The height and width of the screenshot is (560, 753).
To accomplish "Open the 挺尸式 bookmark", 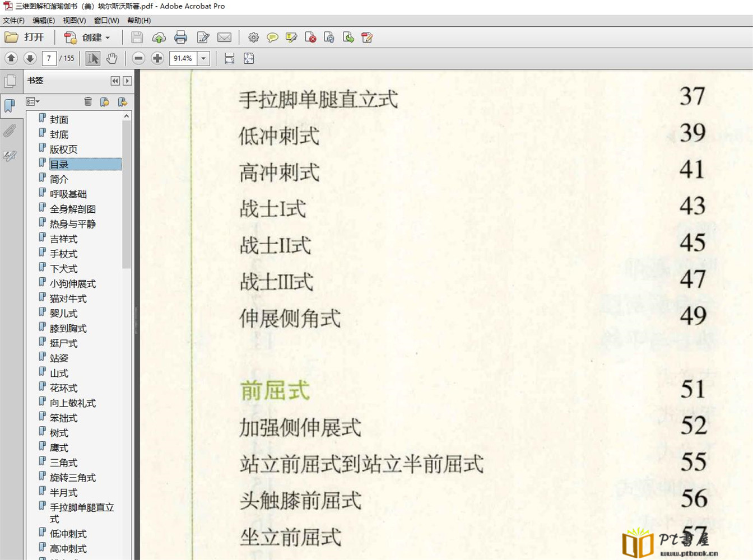I will point(63,343).
